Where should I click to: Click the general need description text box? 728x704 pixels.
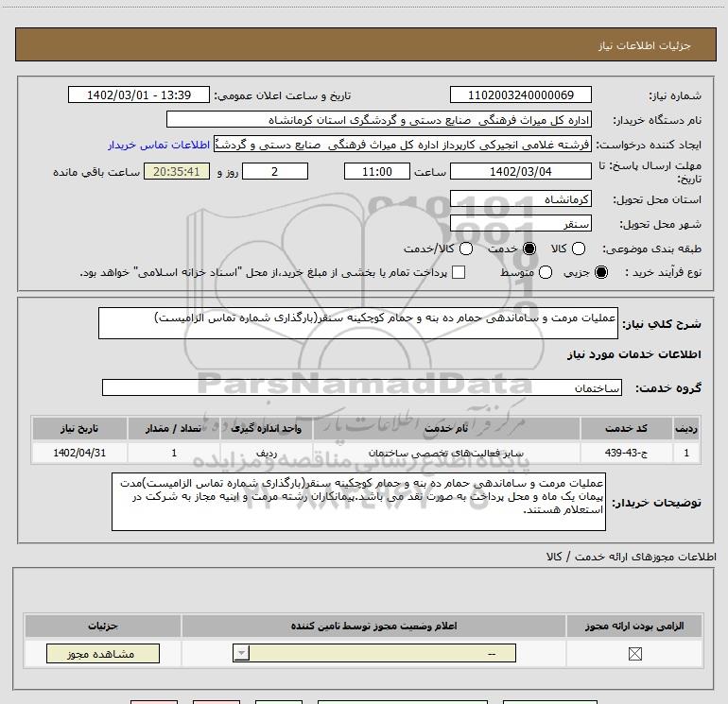[358, 323]
